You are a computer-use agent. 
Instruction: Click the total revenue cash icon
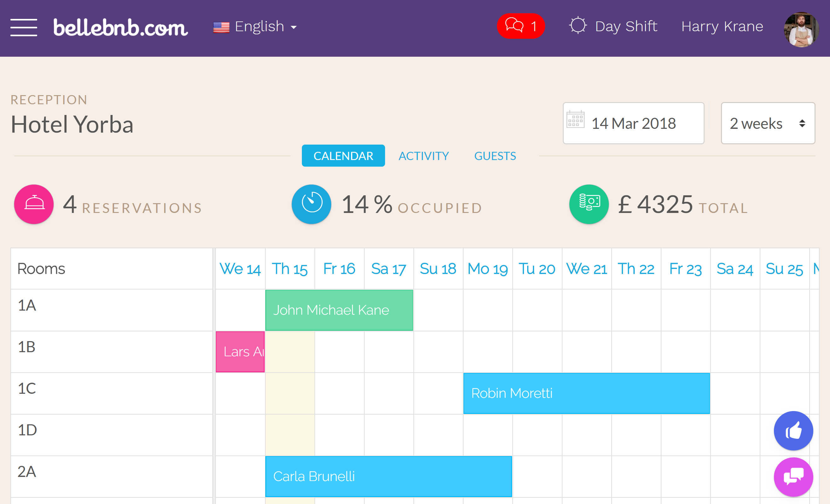589,206
